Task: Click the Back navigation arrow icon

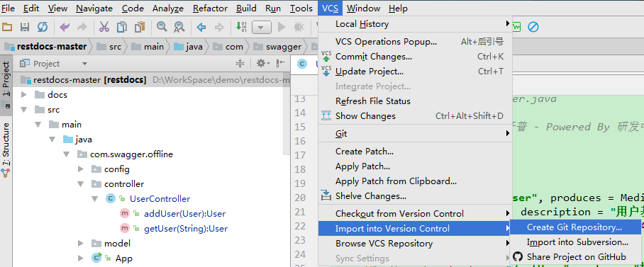Action: tap(201, 28)
